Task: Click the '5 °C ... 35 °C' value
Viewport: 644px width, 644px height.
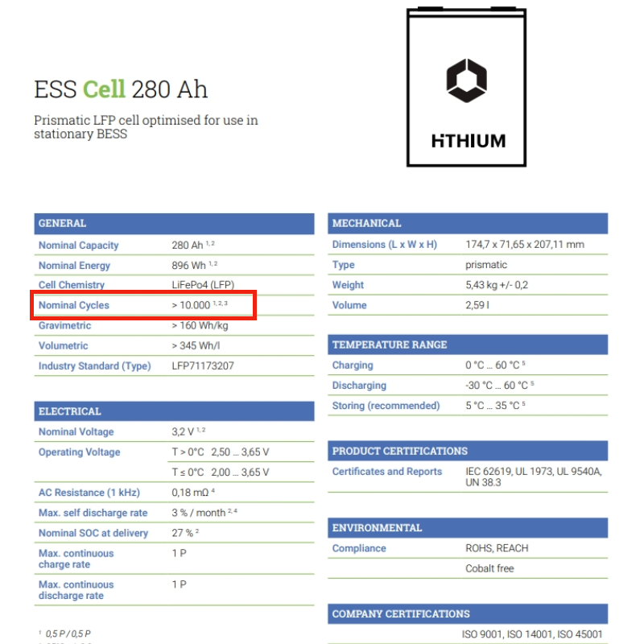Action: [x=495, y=406]
